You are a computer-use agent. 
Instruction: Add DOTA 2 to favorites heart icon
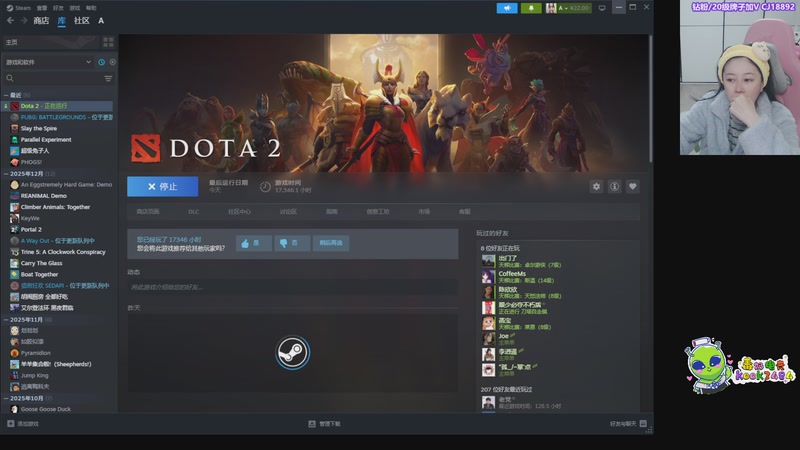tap(632, 186)
